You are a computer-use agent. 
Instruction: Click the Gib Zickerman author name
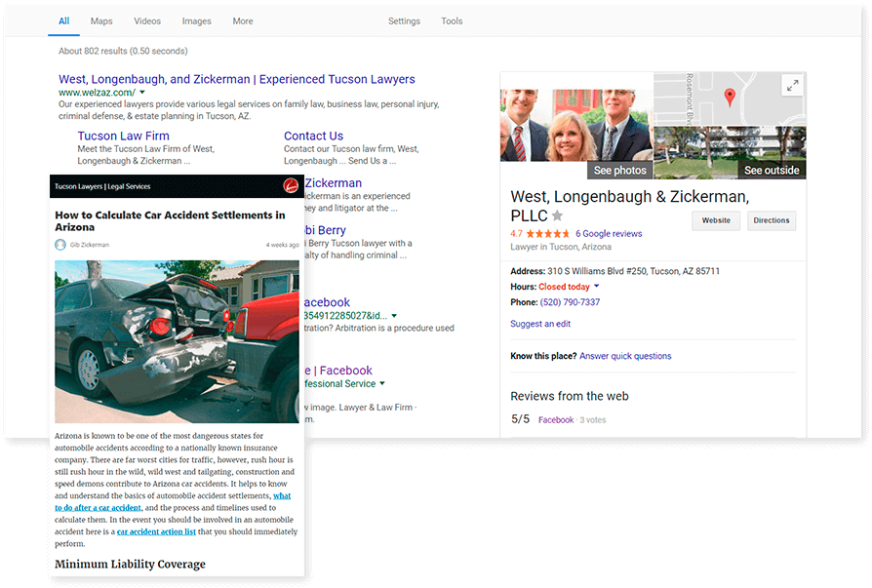pos(90,245)
